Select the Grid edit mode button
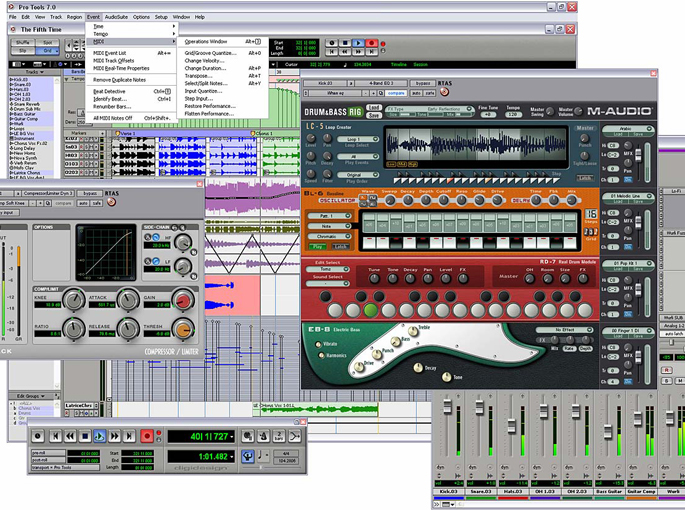This screenshot has height=510, width=685. [48, 51]
